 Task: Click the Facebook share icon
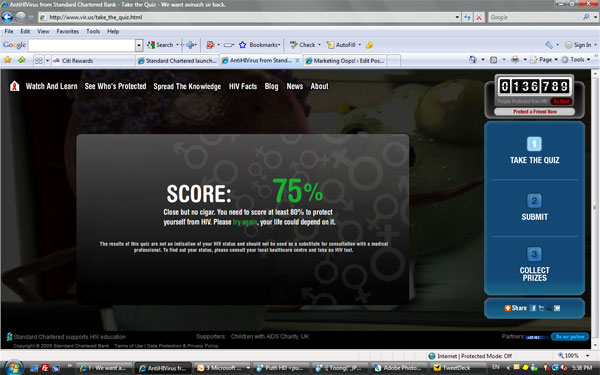tap(533, 308)
